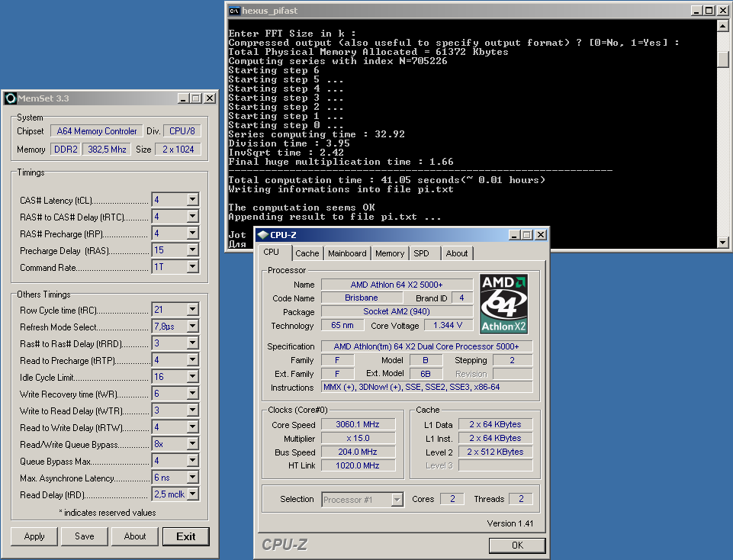Click console scrollbar down arrow
Screen dimensions: 733x560
[723, 242]
